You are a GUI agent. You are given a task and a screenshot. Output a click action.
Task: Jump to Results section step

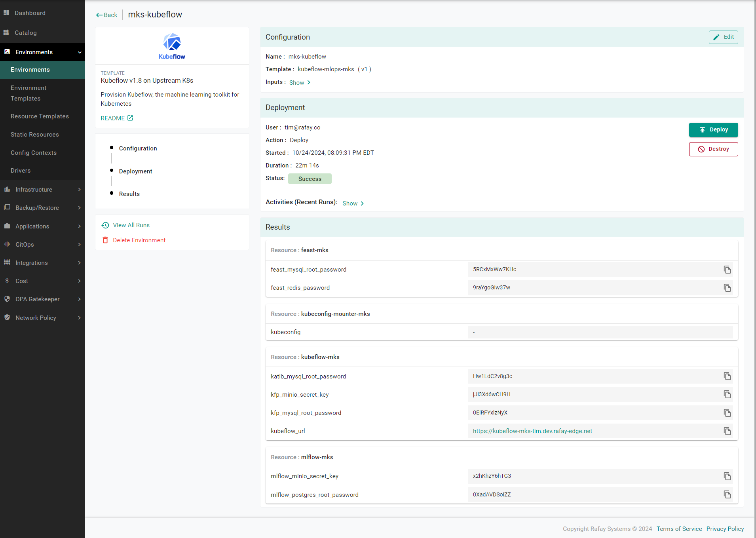129,194
